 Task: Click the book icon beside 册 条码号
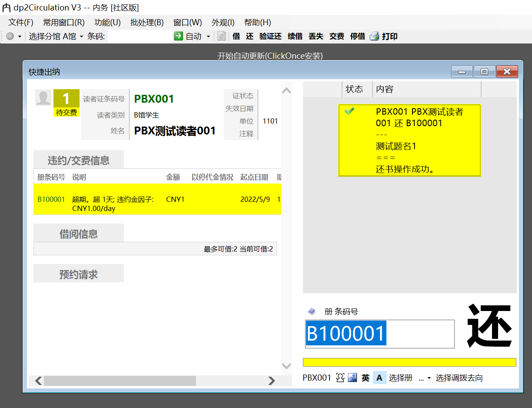click(x=311, y=311)
